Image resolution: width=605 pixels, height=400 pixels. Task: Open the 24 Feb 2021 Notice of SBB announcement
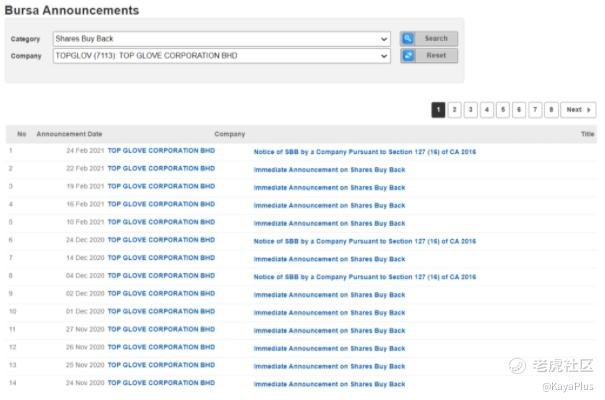click(x=365, y=152)
